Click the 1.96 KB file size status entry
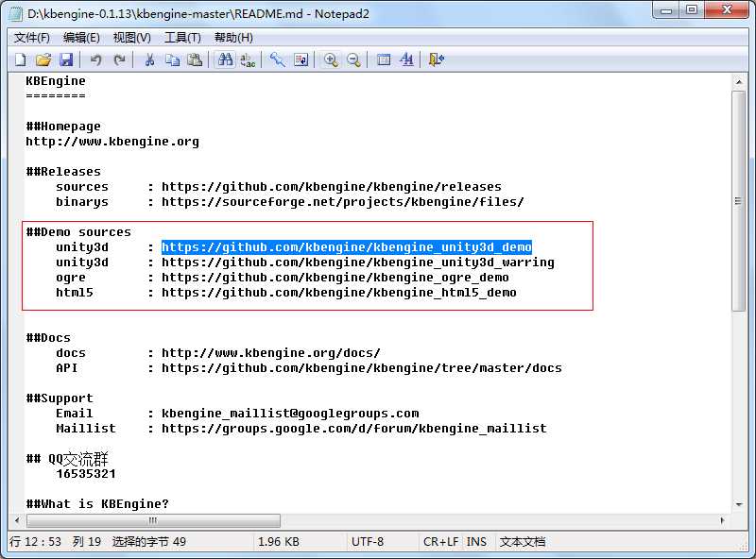The width and height of the screenshot is (756, 559). coord(278,542)
